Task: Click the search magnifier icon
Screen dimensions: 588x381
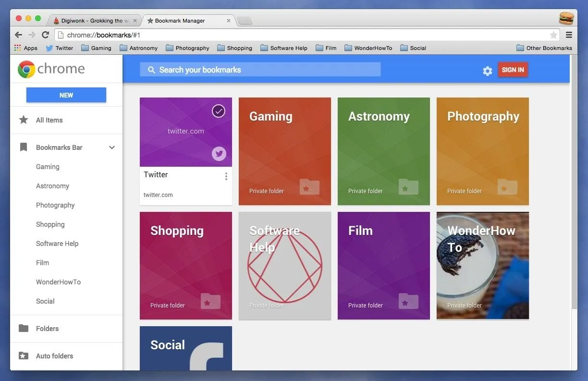Action: (151, 70)
